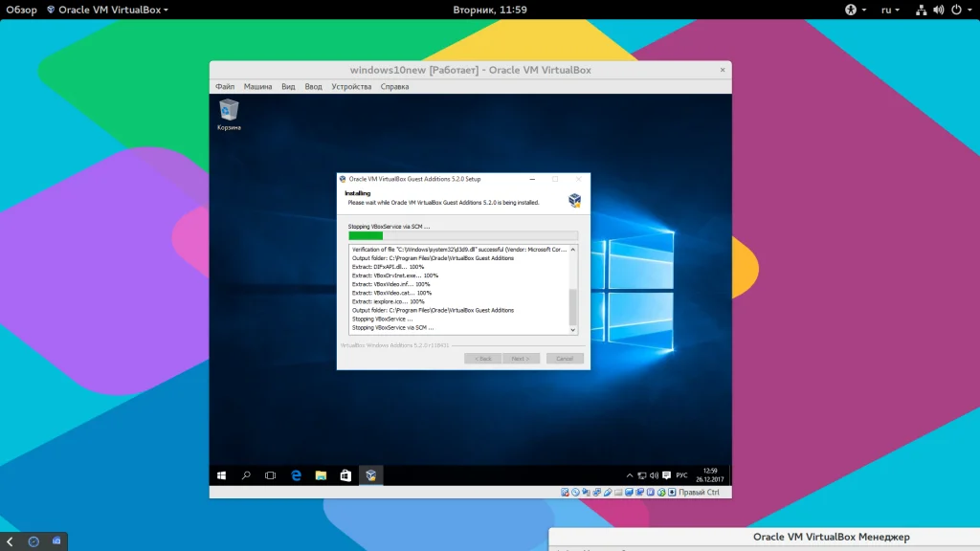Viewport: 980px width, 551px height.
Task: Open the Корзина recycle bin desktop icon
Action: [x=229, y=110]
